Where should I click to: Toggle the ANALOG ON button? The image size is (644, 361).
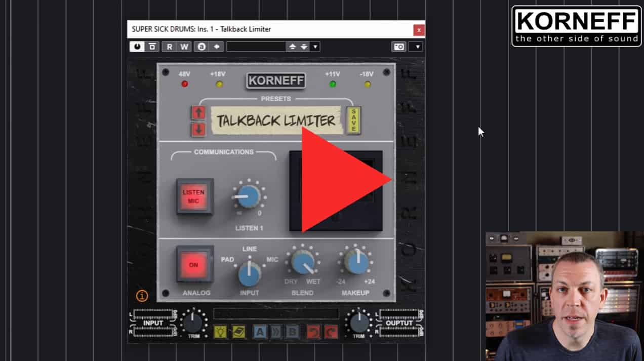(x=195, y=264)
